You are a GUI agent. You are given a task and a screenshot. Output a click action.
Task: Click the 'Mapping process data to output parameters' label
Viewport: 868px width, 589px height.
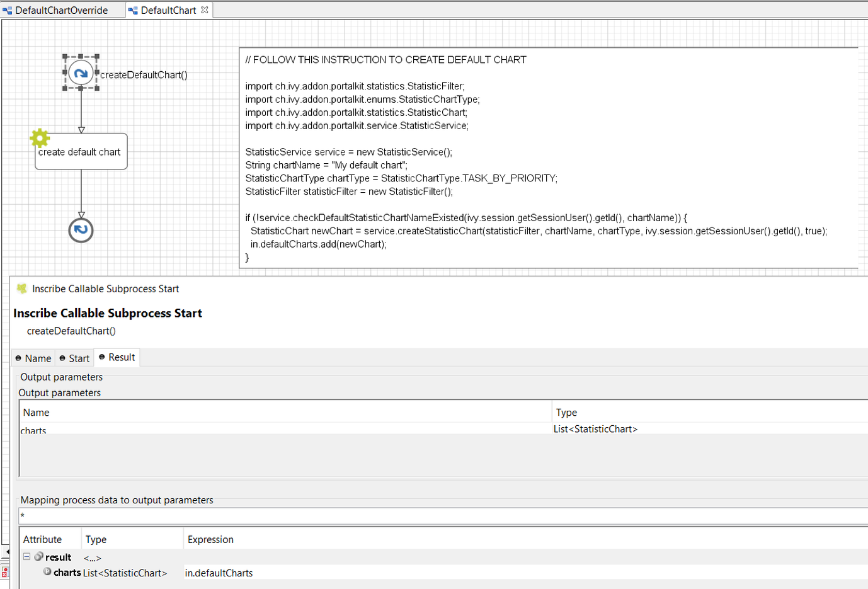click(117, 500)
